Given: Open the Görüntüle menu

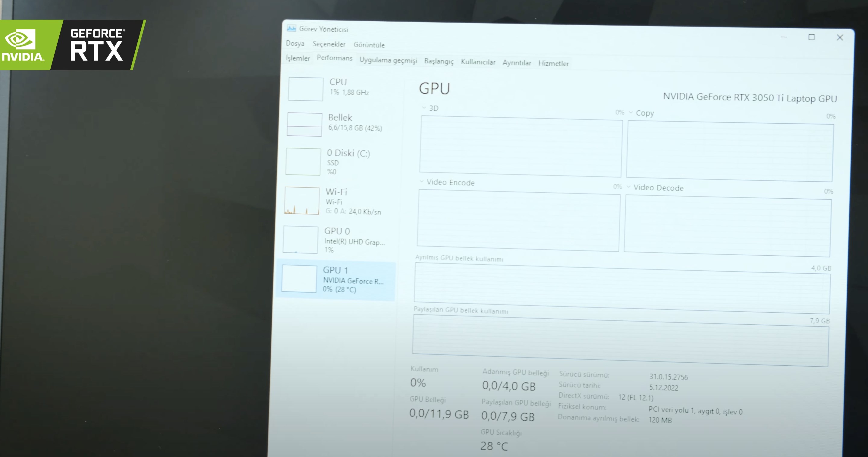Looking at the screenshot, I should (x=369, y=45).
